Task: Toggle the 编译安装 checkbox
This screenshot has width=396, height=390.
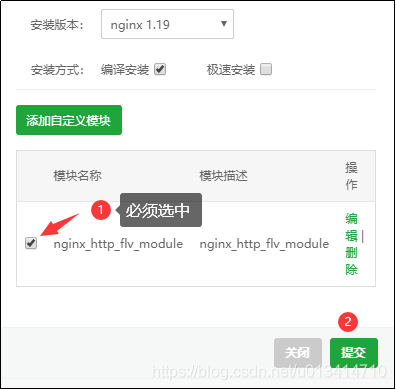Action: (160, 70)
